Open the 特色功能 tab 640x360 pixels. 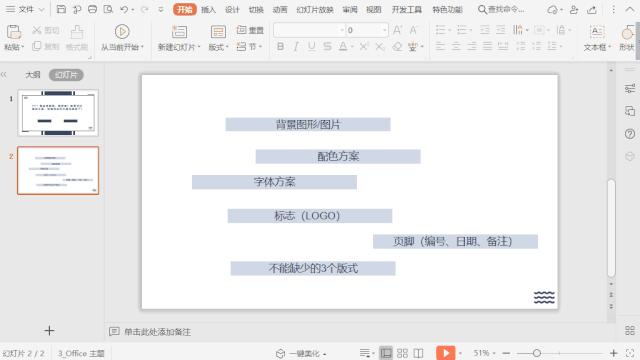(447, 9)
